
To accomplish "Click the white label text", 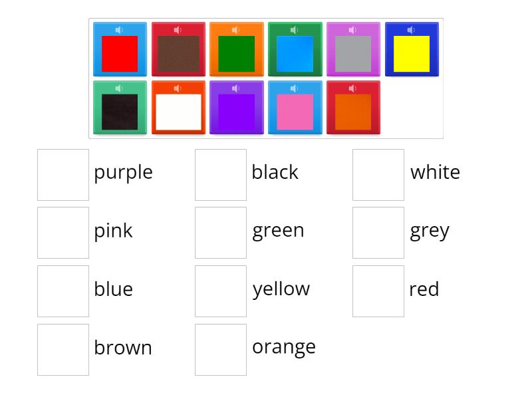I will tap(435, 172).
